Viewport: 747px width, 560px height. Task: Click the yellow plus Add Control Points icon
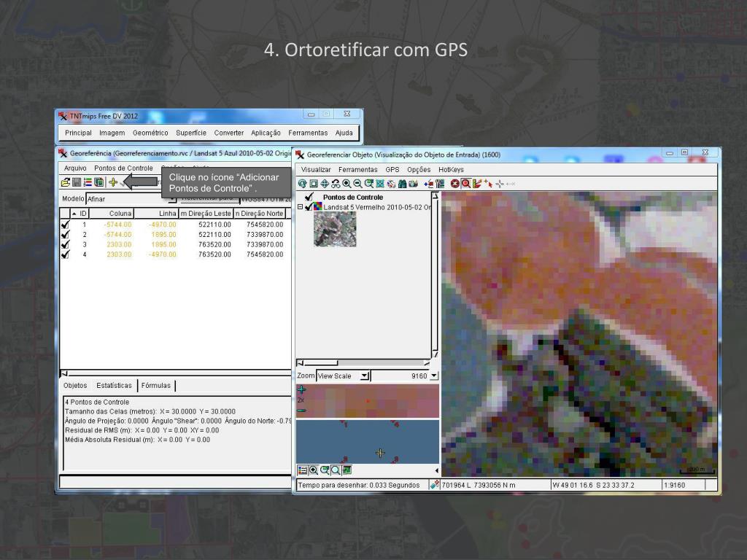pyautogui.click(x=113, y=182)
